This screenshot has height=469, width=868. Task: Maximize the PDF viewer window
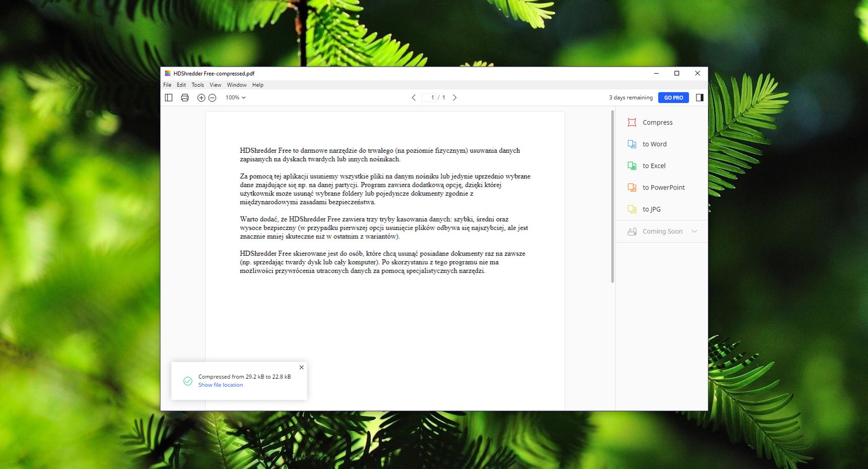(677, 73)
